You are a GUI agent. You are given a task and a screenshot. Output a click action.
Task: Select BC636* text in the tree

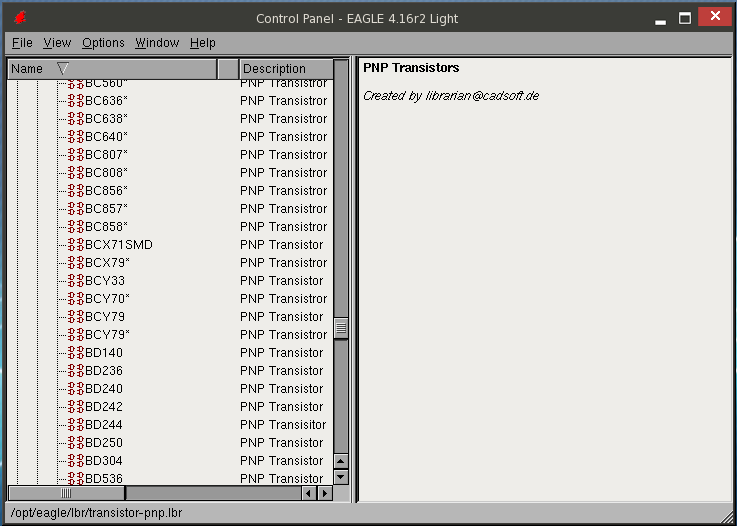click(106, 101)
